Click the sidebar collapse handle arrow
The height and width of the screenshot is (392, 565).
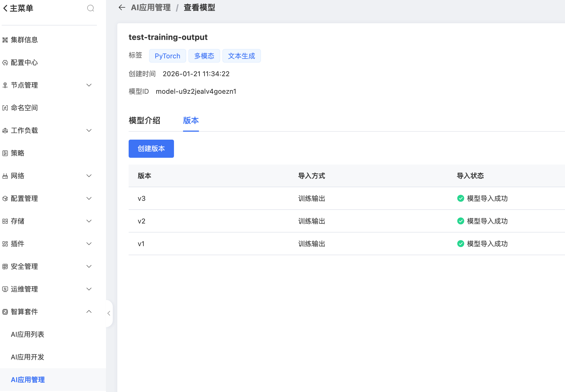109,313
